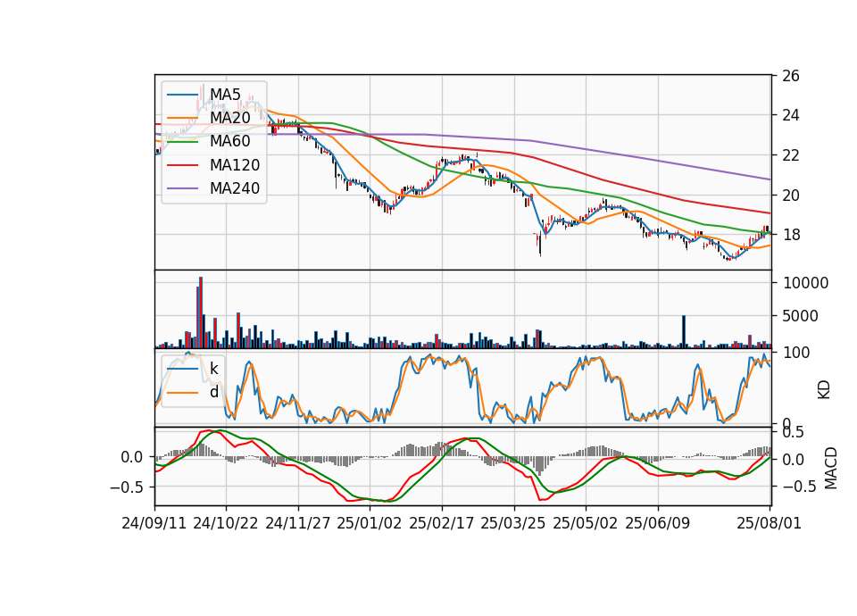Click date label 25/02/17 on x-axis
857x616 pixels.
442,523
